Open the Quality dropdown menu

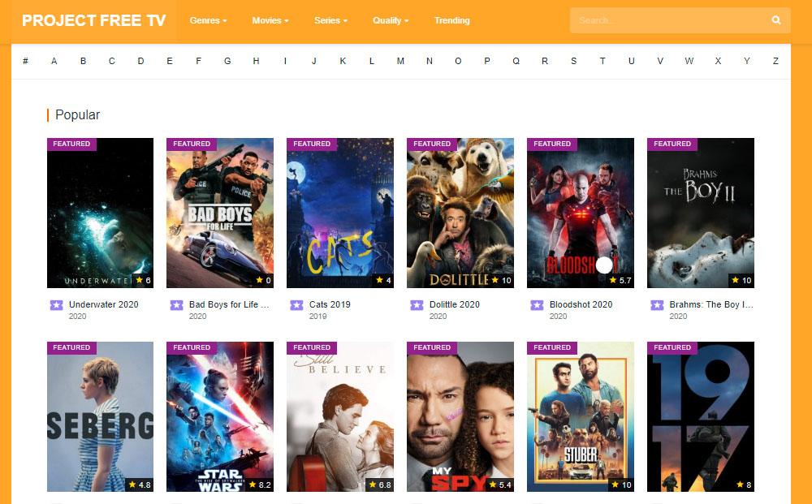(391, 20)
